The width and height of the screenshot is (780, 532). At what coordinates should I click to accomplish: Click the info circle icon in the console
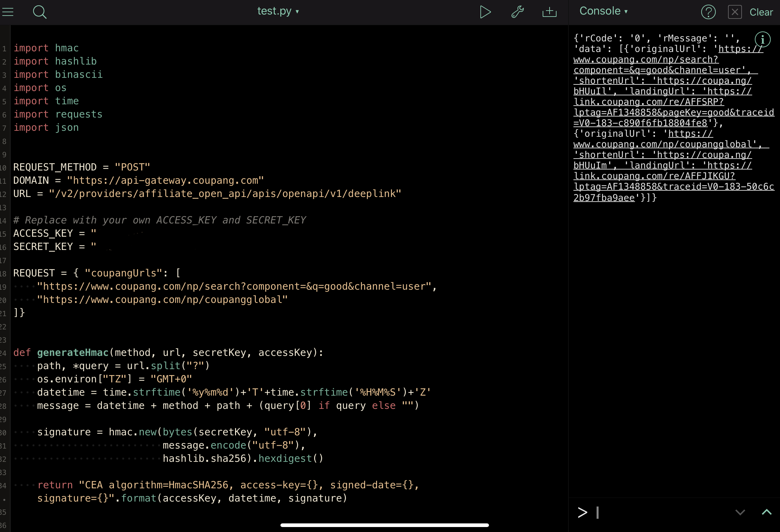tap(762, 40)
